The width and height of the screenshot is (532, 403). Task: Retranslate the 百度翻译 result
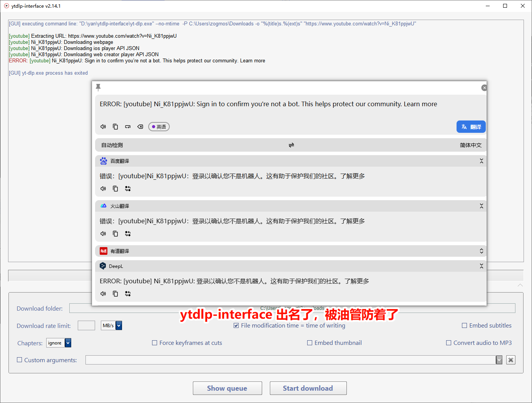pyautogui.click(x=128, y=189)
